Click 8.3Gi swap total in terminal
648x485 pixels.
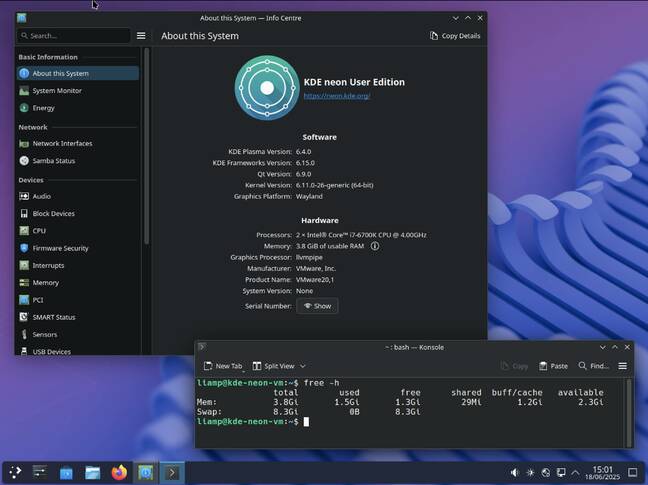pyautogui.click(x=286, y=412)
